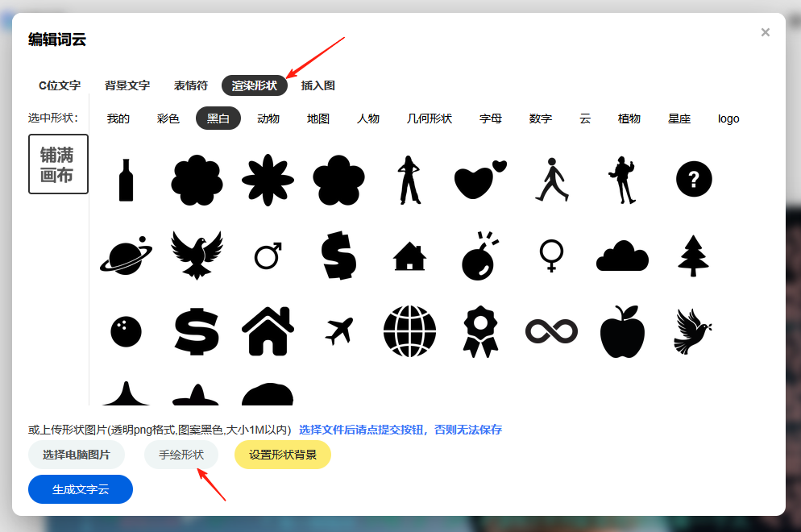The image size is (801, 532).
Task: Select the question mark circle shape
Action: (x=694, y=180)
